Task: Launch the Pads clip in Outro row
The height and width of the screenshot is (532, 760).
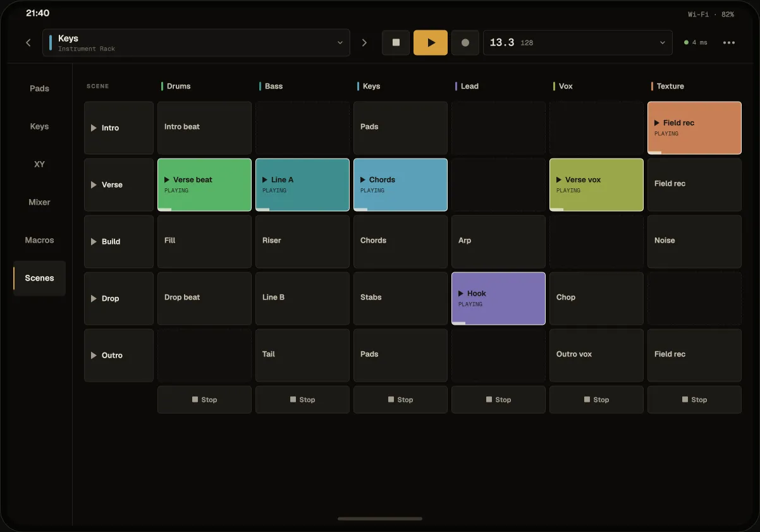Action: (x=400, y=355)
